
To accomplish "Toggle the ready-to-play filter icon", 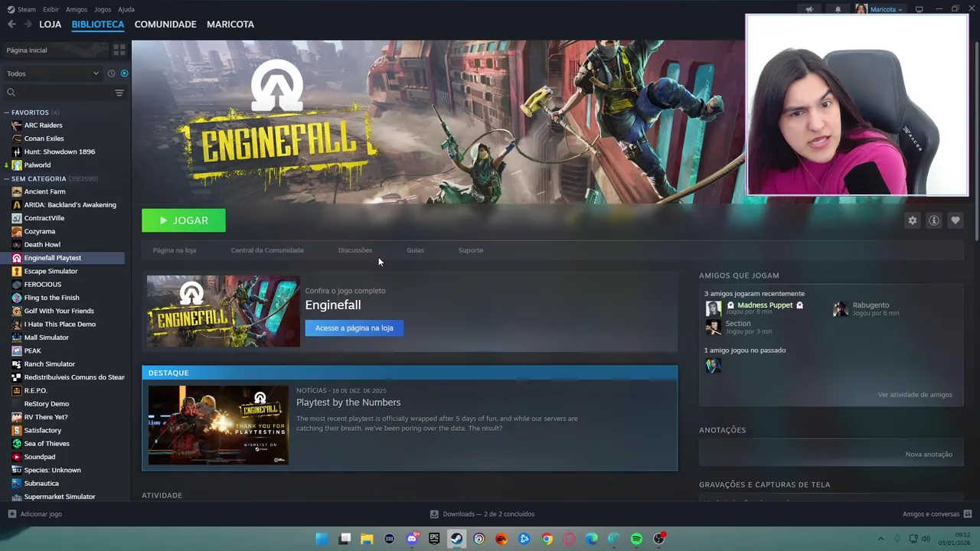I will pos(124,73).
